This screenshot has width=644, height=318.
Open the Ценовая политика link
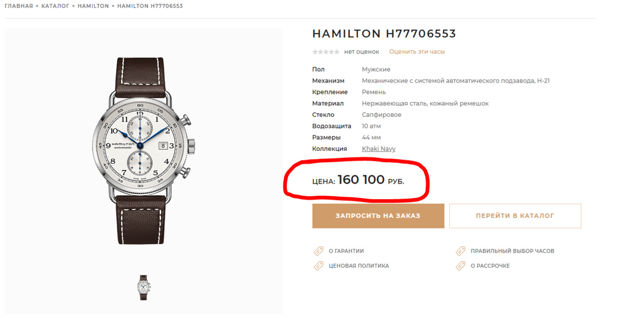[x=359, y=266]
